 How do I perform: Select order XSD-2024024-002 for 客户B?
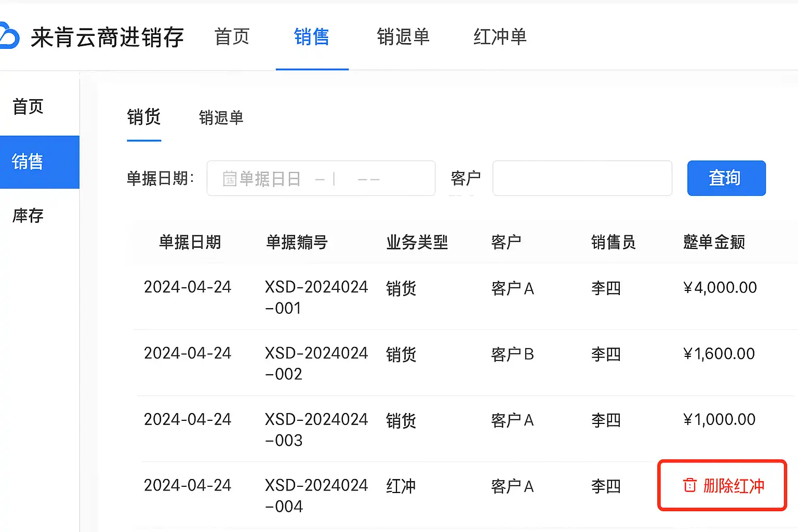[x=316, y=363]
